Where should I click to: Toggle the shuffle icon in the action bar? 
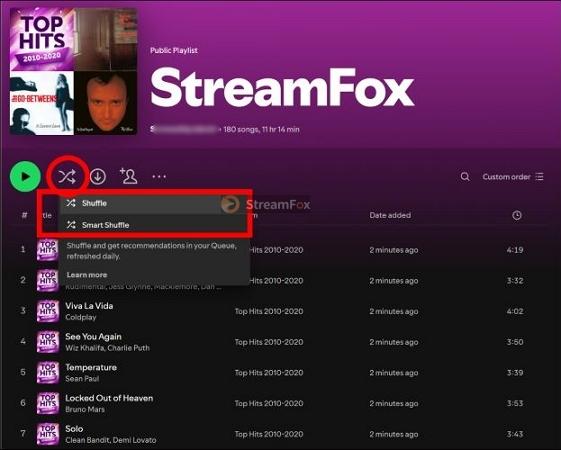click(x=67, y=176)
